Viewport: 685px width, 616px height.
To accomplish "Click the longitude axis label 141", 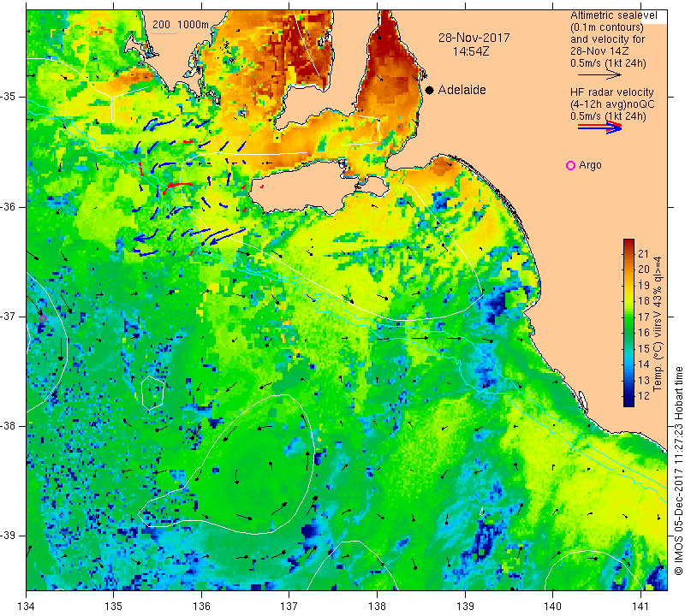I will click(x=640, y=607).
